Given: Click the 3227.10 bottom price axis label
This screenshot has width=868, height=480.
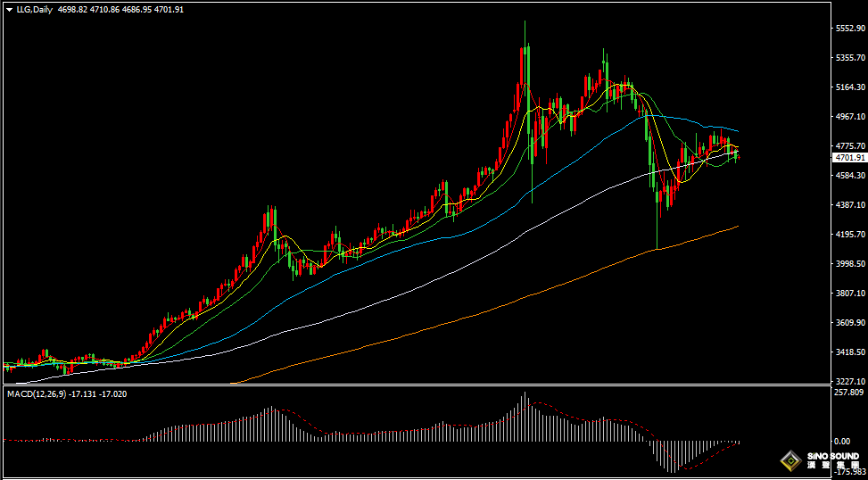Looking at the screenshot, I should coord(848,381).
